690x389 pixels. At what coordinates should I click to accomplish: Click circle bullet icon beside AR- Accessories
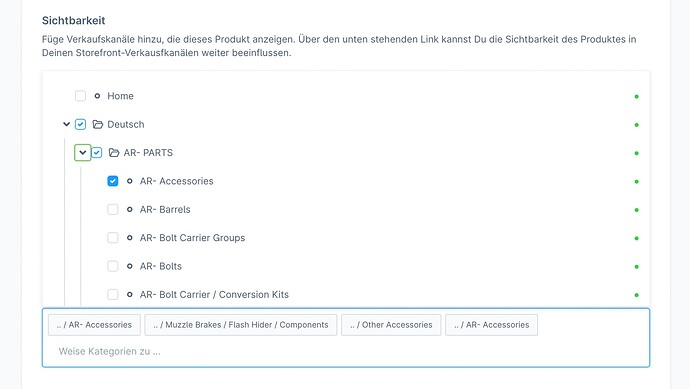pos(129,181)
